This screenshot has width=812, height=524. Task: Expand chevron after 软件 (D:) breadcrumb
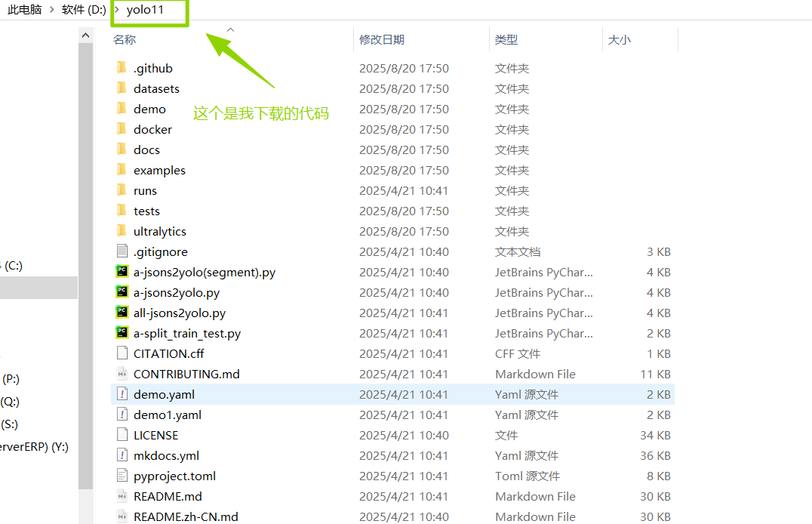pos(116,9)
